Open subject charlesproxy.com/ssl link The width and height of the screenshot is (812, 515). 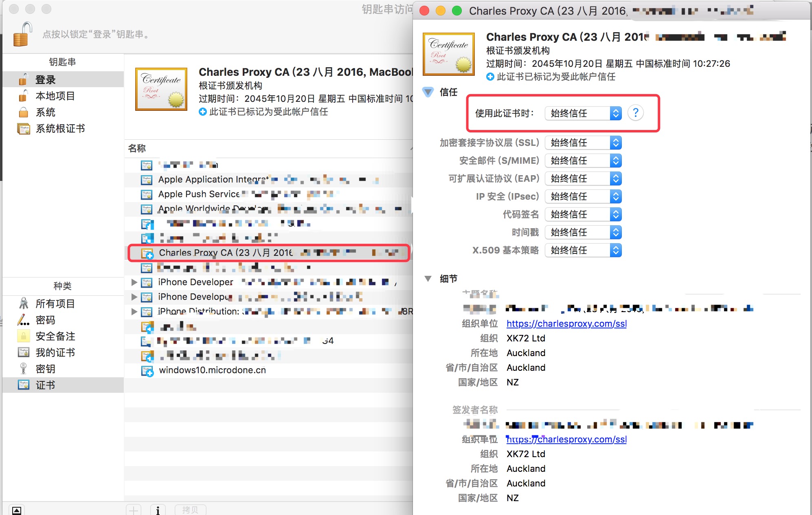click(x=566, y=324)
